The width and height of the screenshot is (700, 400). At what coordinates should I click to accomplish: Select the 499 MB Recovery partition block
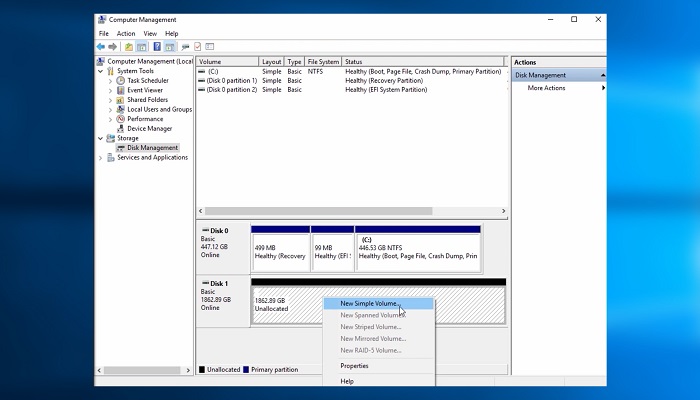pos(280,248)
